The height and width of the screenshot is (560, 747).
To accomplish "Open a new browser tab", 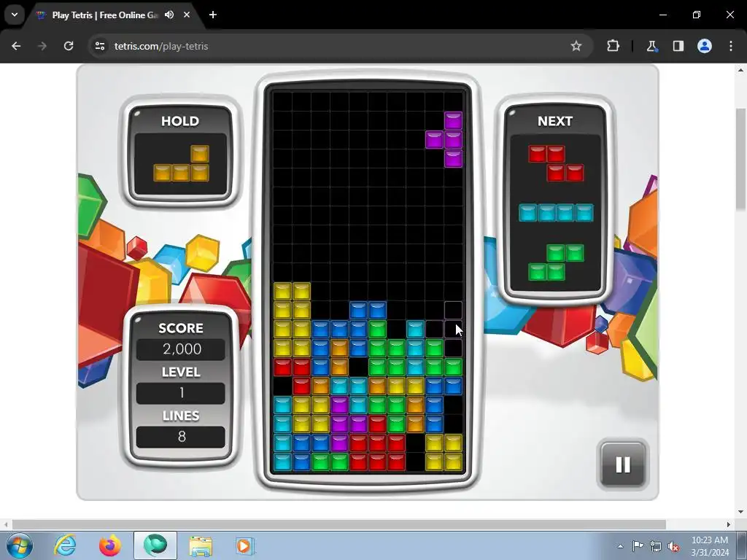I will click(213, 15).
